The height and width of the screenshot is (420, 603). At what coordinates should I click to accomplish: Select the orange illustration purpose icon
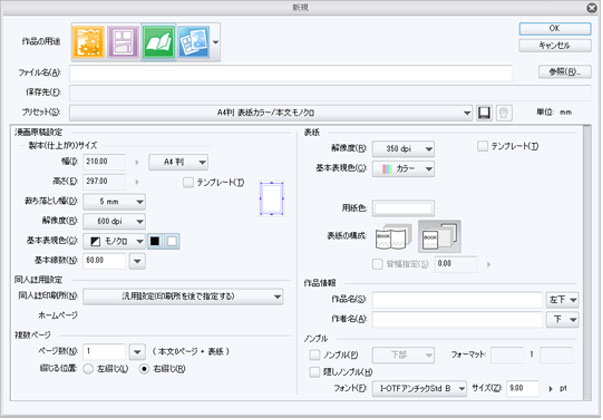88,42
